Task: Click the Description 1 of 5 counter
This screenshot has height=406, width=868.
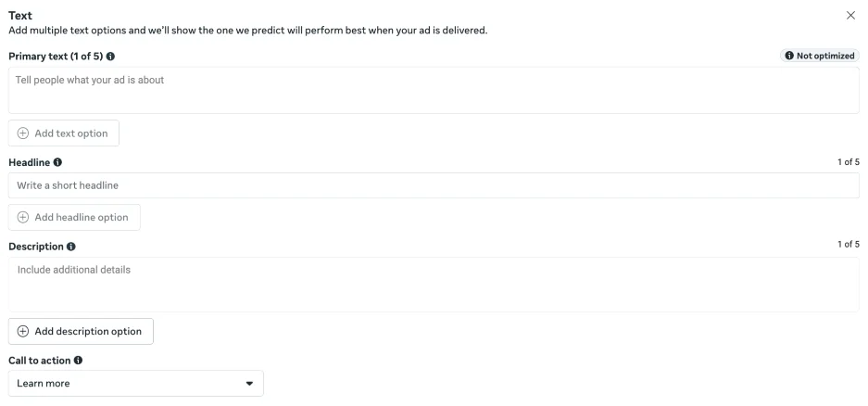Action: tap(849, 245)
